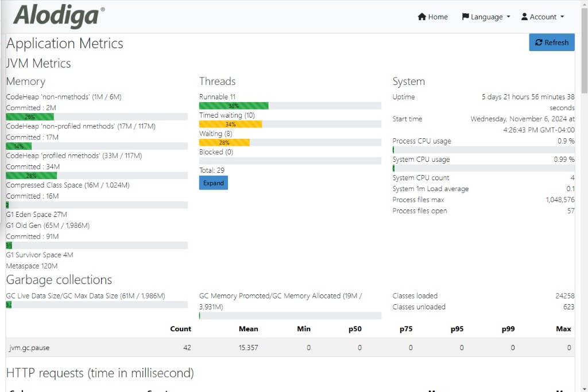Click the Expand button under Total threads
Viewport: 588px width, 392px height.
point(213,183)
